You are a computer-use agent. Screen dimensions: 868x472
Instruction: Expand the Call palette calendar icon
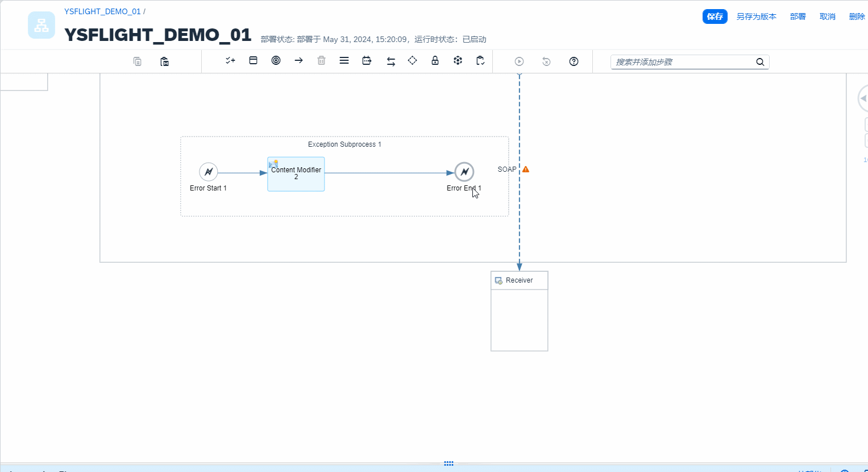click(x=367, y=61)
